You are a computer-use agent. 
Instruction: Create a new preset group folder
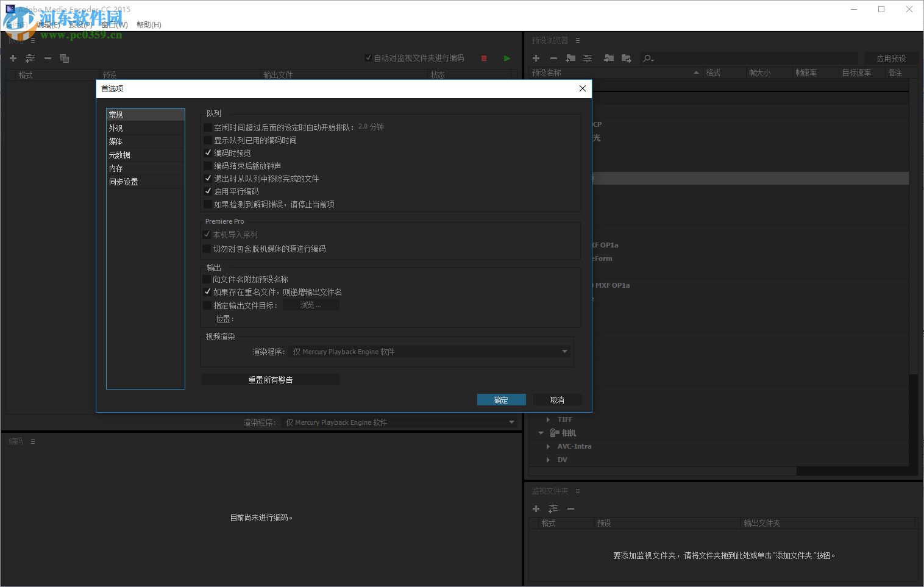570,58
